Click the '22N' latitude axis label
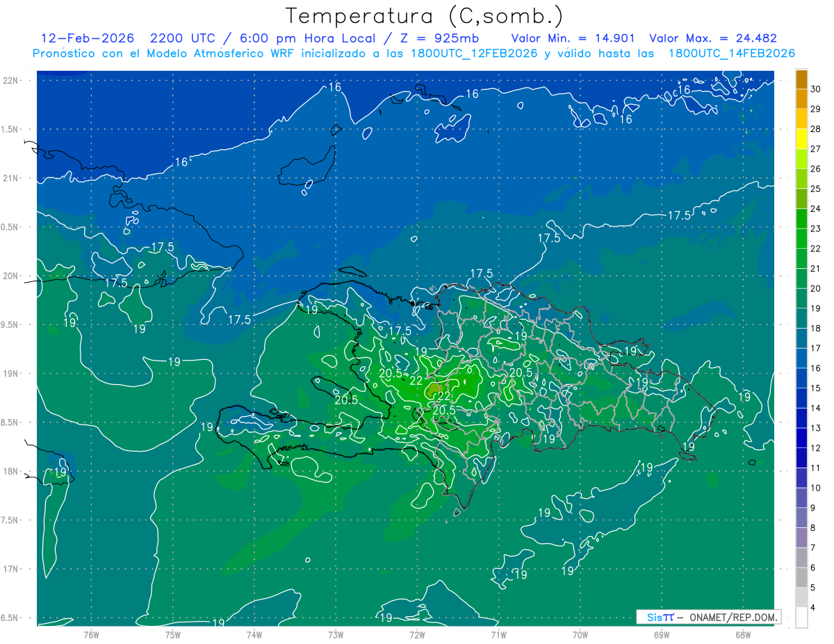Viewport: 834px width, 644px height. [x=12, y=80]
